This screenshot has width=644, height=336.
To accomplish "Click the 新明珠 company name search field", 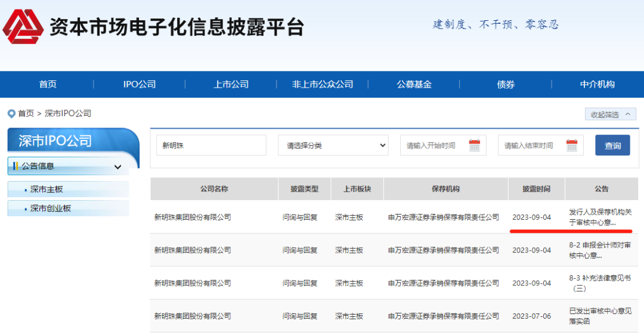I will [211, 145].
